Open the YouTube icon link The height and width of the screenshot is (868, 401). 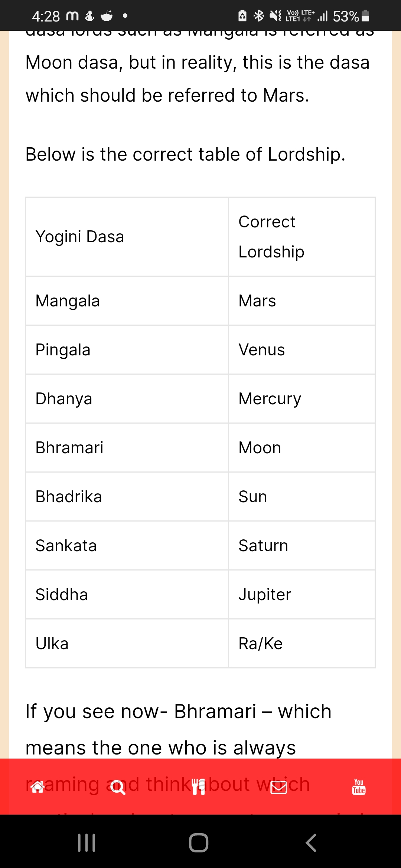coord(359,786)
